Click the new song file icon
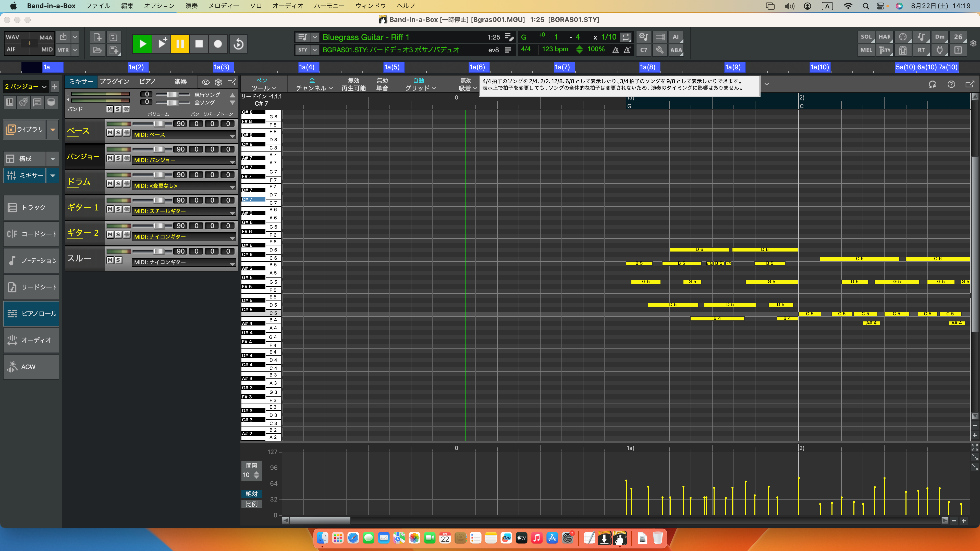Image resolution: width=980 pixels, height=551 pixels. point(97,37)
